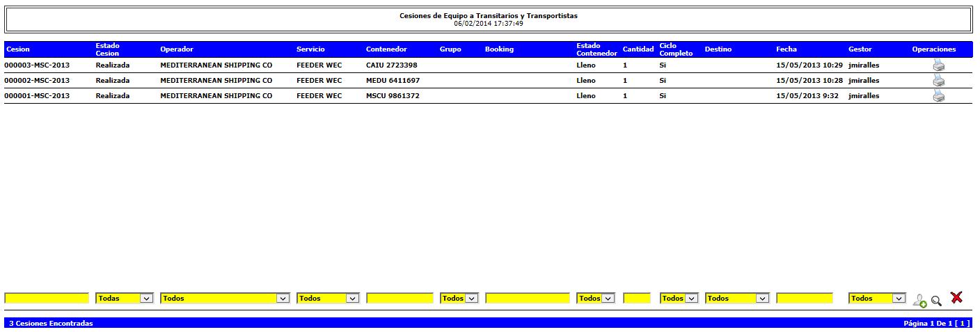Screen dimensions: 980x332
Task: Select cesion number 000003-MSC-2013
Action: [37, 65]
